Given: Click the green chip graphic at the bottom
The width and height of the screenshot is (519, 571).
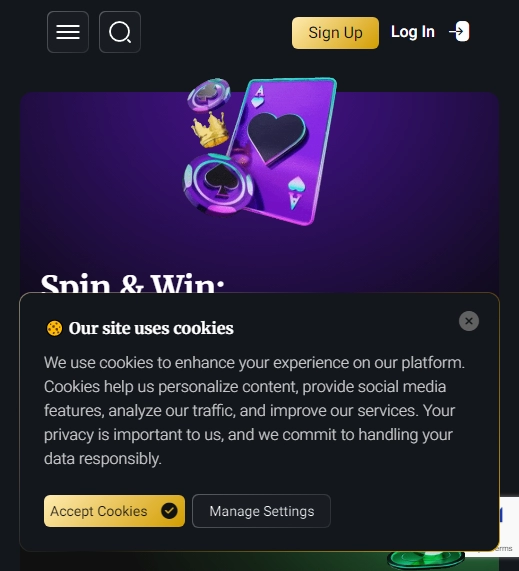Looking at the screenshot, I should (426, 560).
